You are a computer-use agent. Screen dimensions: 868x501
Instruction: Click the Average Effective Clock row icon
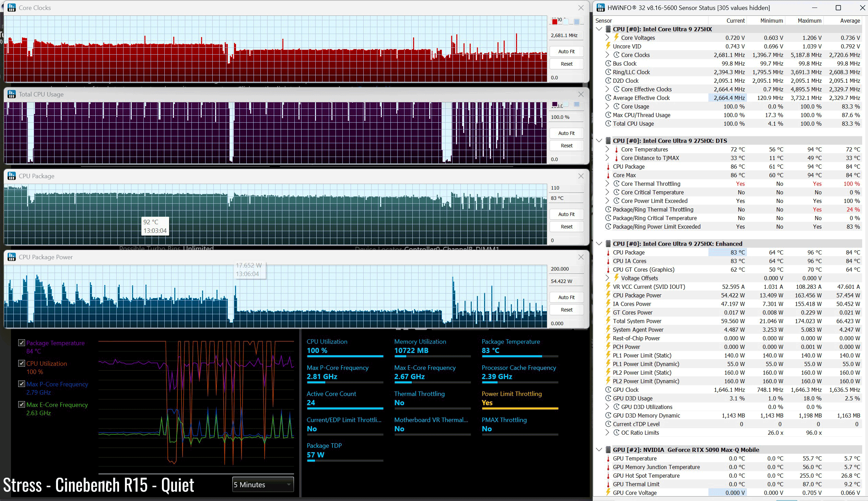(x=608, y=98)
